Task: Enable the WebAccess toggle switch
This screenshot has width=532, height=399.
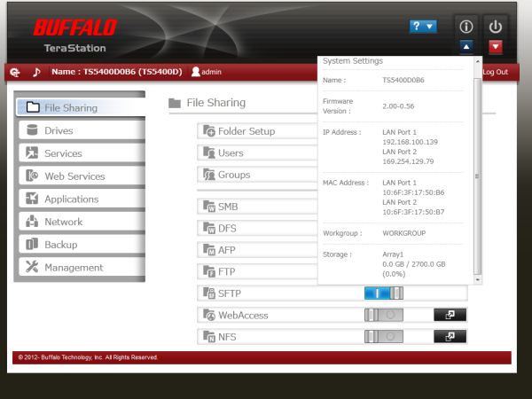Action: tap(383, 315)
